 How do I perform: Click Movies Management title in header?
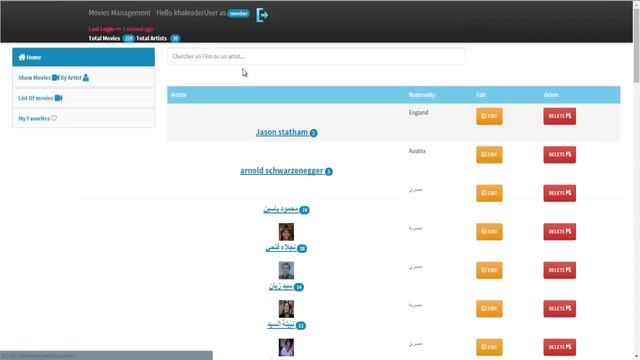click(119, 13)
